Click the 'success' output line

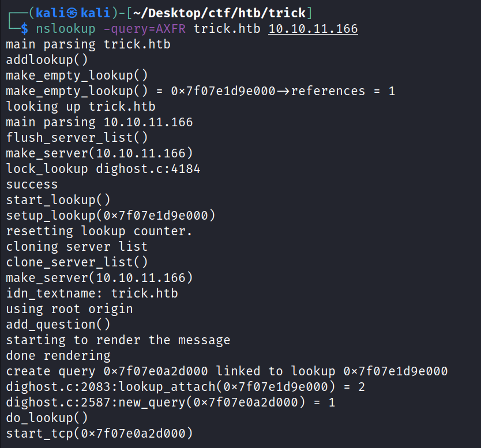(32, 185)
